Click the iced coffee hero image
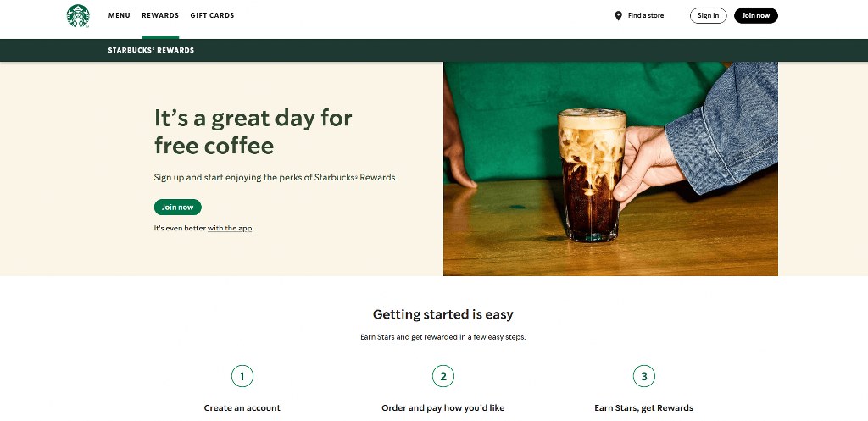This screenshot has width=868, height=421. point(610,169)
